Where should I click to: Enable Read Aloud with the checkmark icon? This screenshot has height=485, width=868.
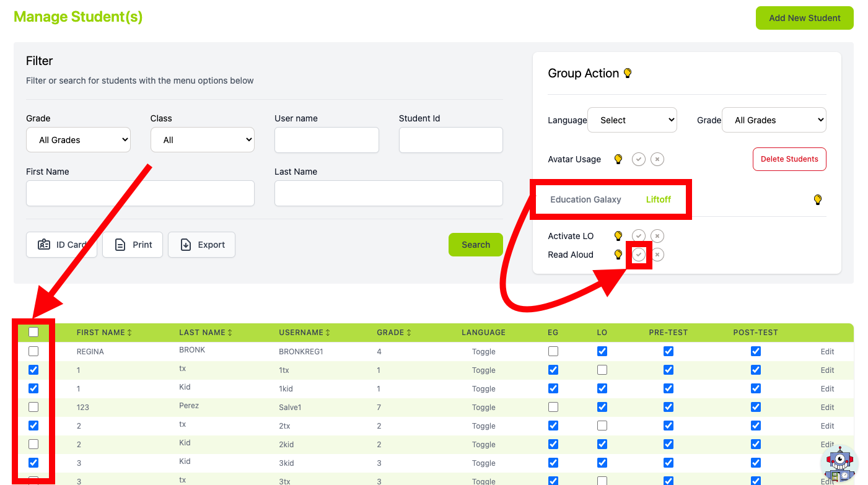click(639, 255)
